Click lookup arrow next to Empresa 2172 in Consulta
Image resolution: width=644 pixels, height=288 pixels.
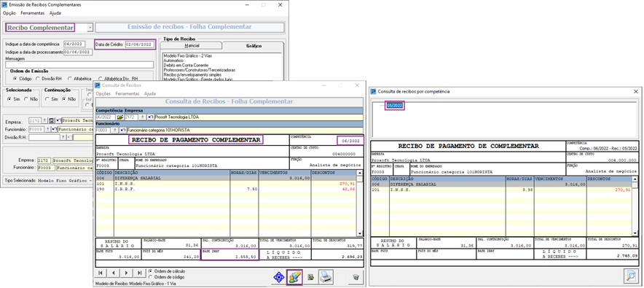(x=143, y=117)
